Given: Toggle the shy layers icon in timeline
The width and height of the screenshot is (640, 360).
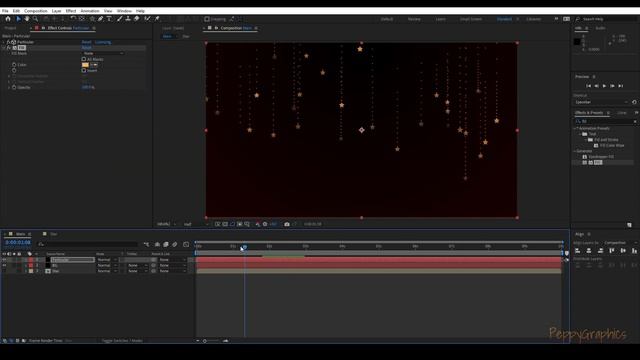Looking at the screenshot, I should point(157,244).
